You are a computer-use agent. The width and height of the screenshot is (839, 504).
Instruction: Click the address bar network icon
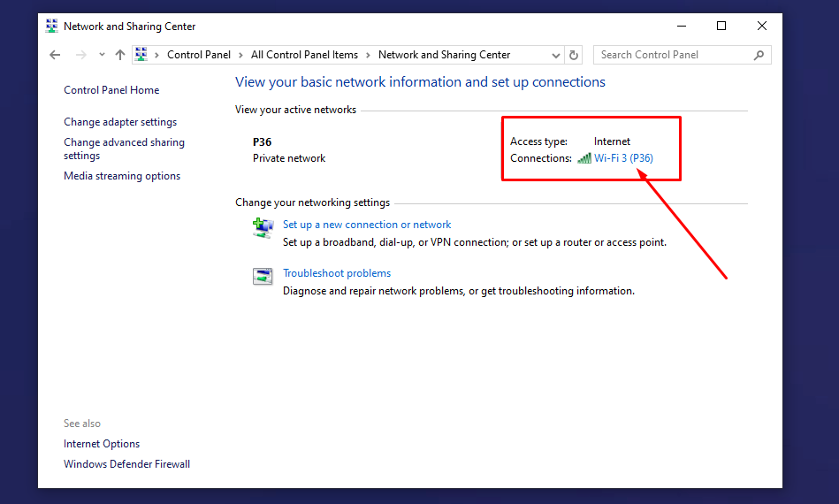point(141,55)
